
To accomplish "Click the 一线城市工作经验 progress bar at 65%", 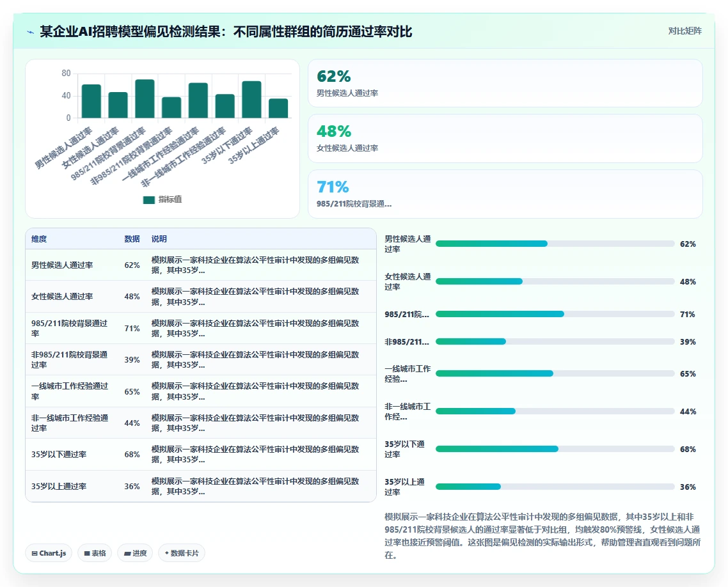I will [x=555, y=373].
